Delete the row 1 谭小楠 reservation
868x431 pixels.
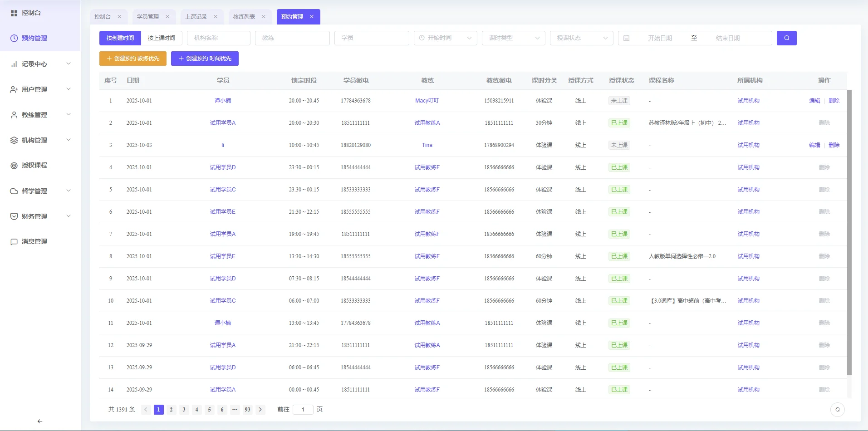click(x=834, y=101)
